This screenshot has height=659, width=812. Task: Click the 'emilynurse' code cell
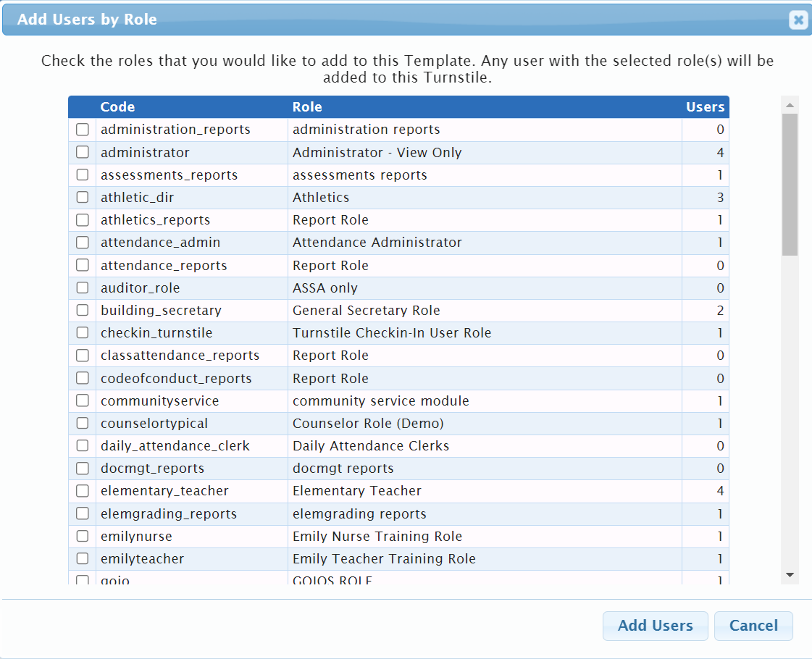(x=192, y=537)
